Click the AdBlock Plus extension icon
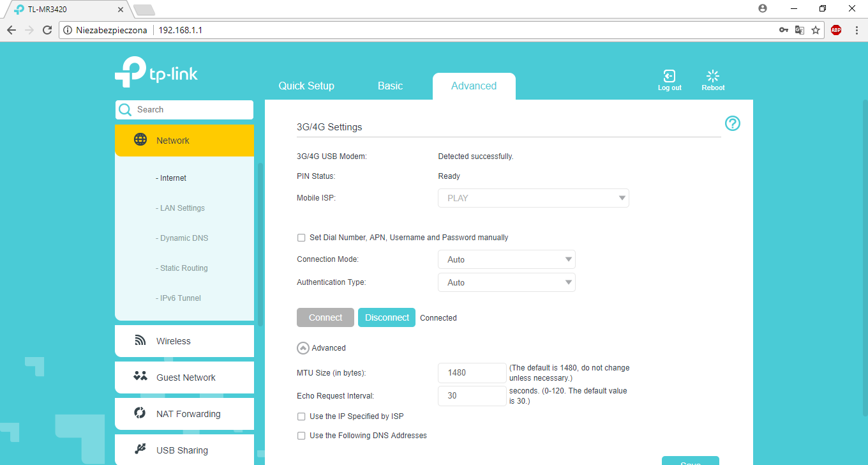 [x=835, y=30]
